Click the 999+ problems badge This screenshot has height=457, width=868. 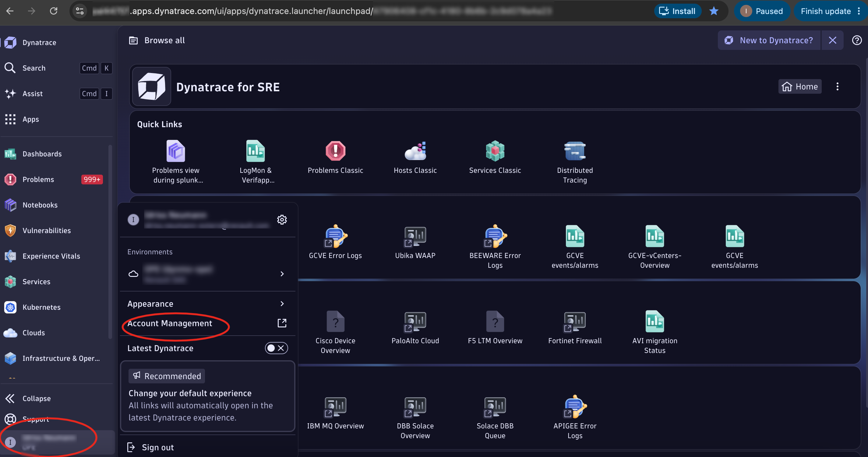(x=92, y=180)
